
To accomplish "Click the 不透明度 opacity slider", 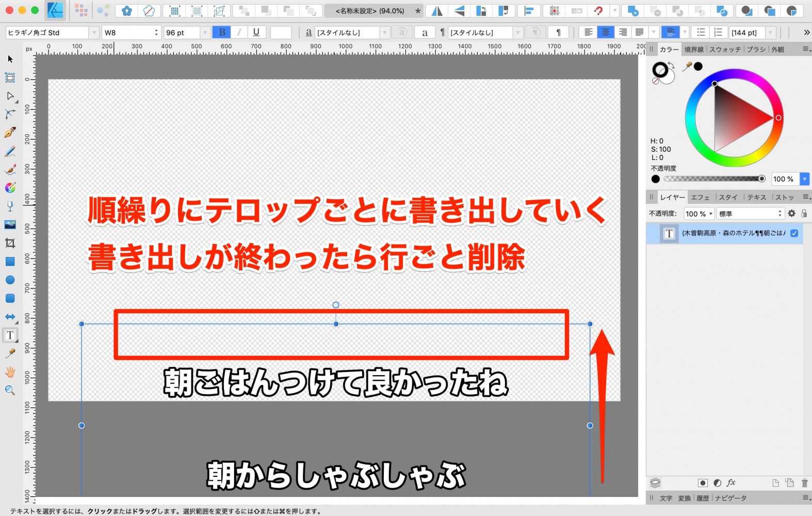I will pos(714,179).
